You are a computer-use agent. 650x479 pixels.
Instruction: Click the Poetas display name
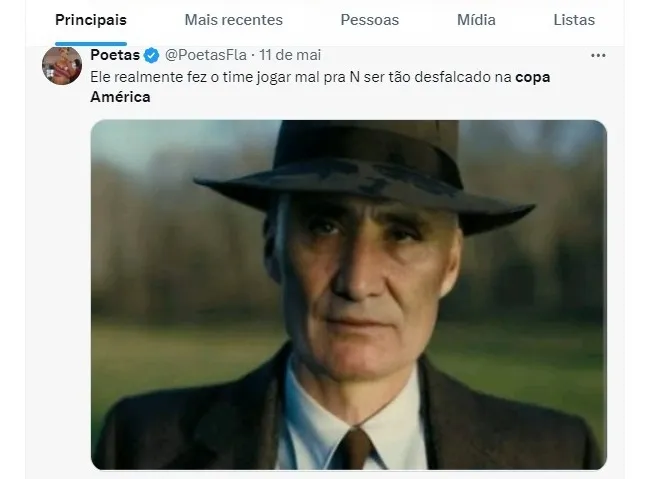pos(115,55)
